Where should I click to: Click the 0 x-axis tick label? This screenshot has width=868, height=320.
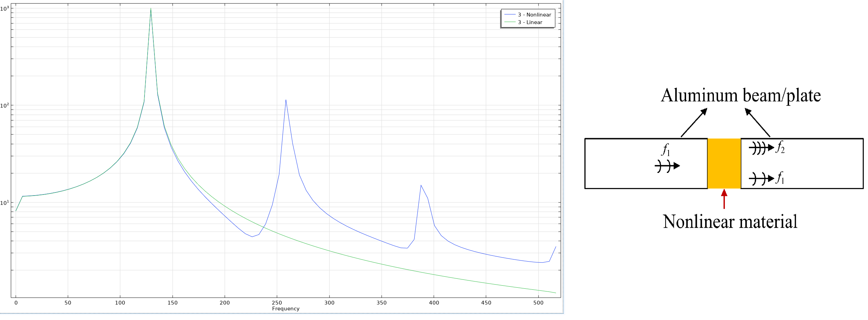(x=16, y=303)
